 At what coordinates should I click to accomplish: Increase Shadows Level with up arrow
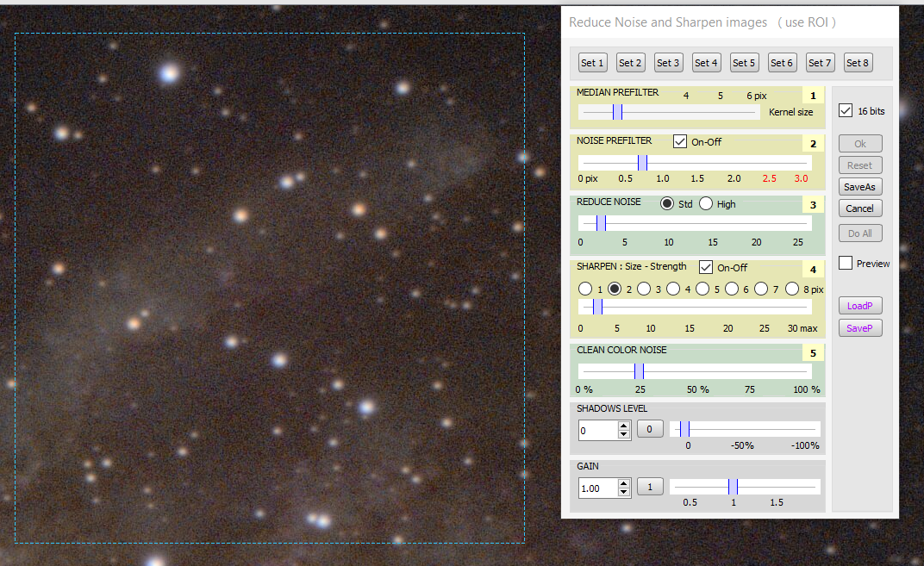[x=623, y=426]
